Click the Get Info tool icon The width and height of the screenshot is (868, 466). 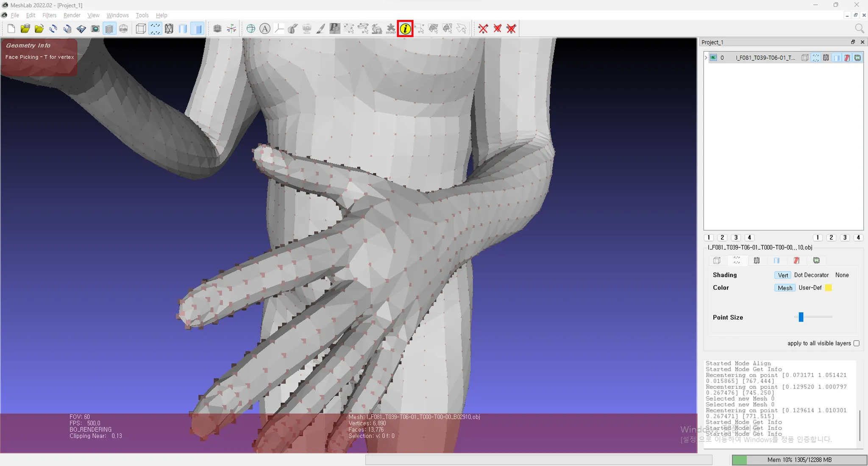pyautogui.click(x=405, y=29)
